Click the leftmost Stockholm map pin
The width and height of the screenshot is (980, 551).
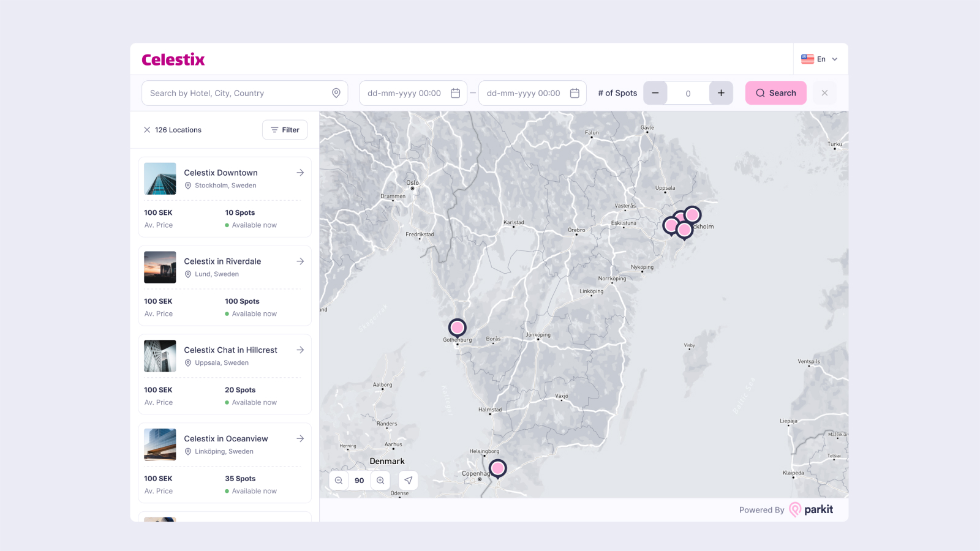coord(671,226)
